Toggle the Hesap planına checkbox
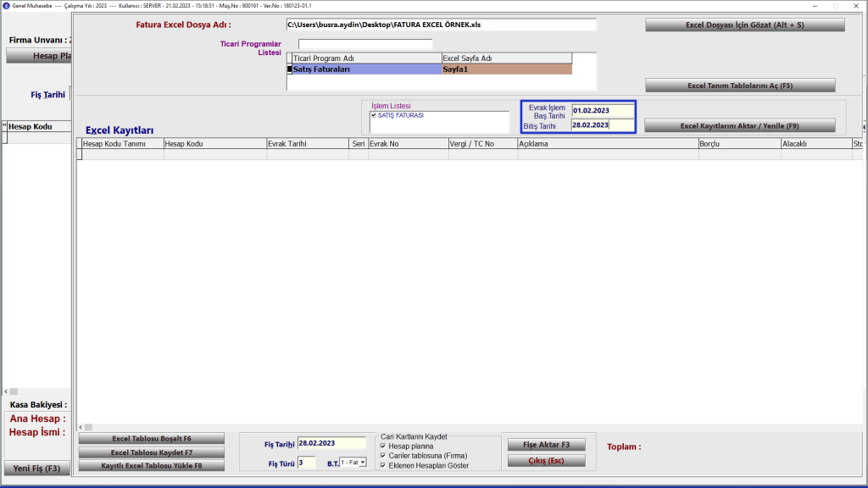Screen dimensions: 868x488 pos(383,446)
